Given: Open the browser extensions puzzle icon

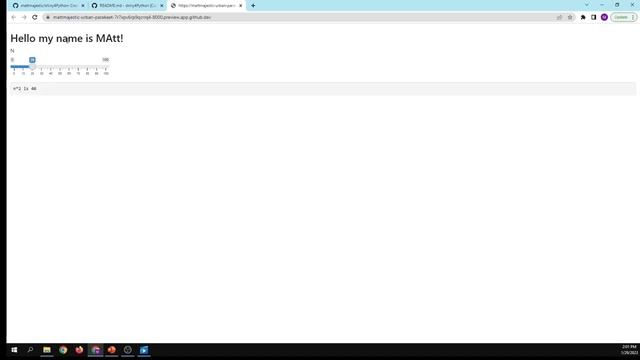Looking at the screenshot, I should [x=583, y=17].
